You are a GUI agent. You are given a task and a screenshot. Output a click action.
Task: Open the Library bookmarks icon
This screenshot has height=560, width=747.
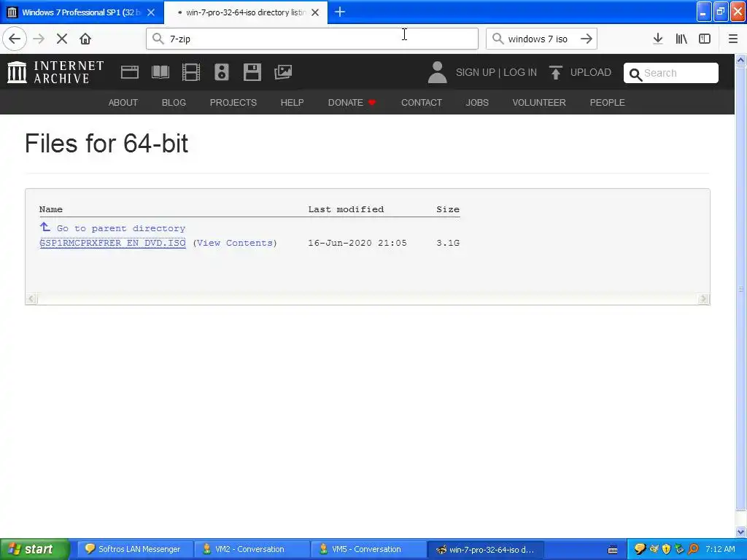pyautogui.click(x=681, y=39)
